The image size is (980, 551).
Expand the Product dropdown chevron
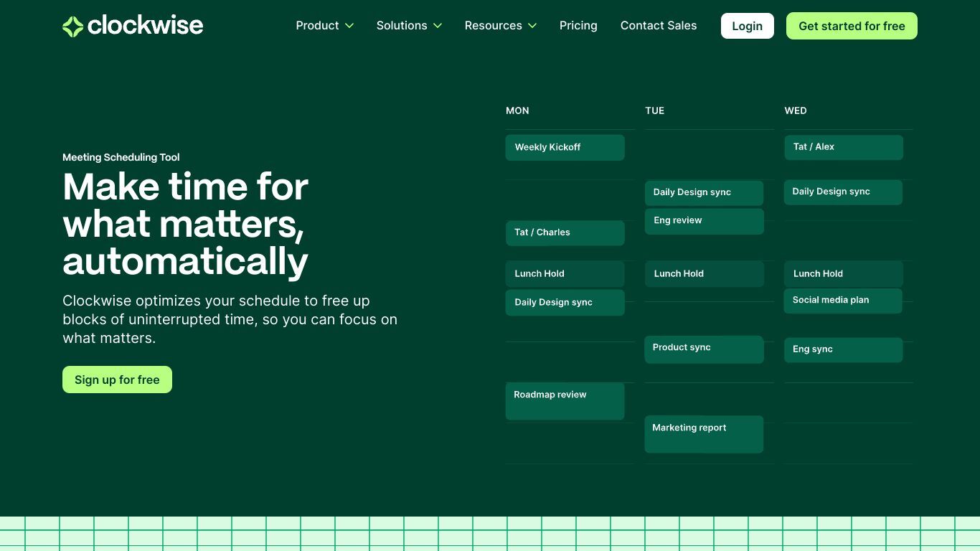[x=349, y=26]
